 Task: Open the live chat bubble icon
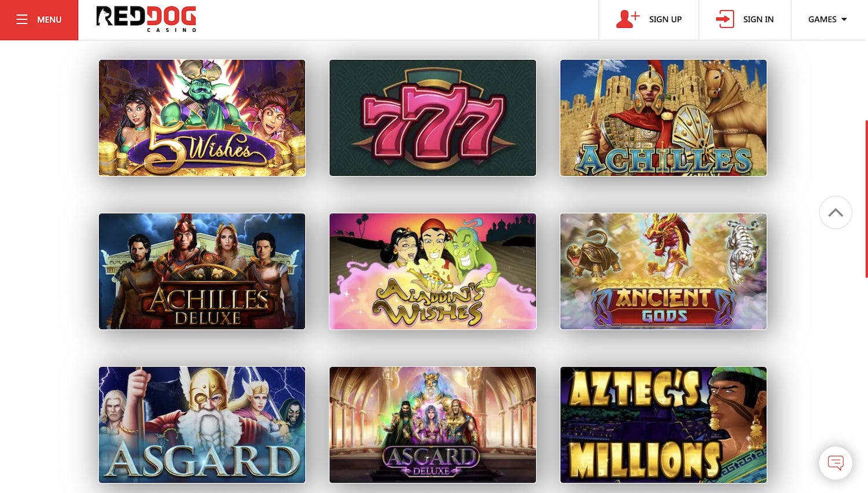coord(836,463)
